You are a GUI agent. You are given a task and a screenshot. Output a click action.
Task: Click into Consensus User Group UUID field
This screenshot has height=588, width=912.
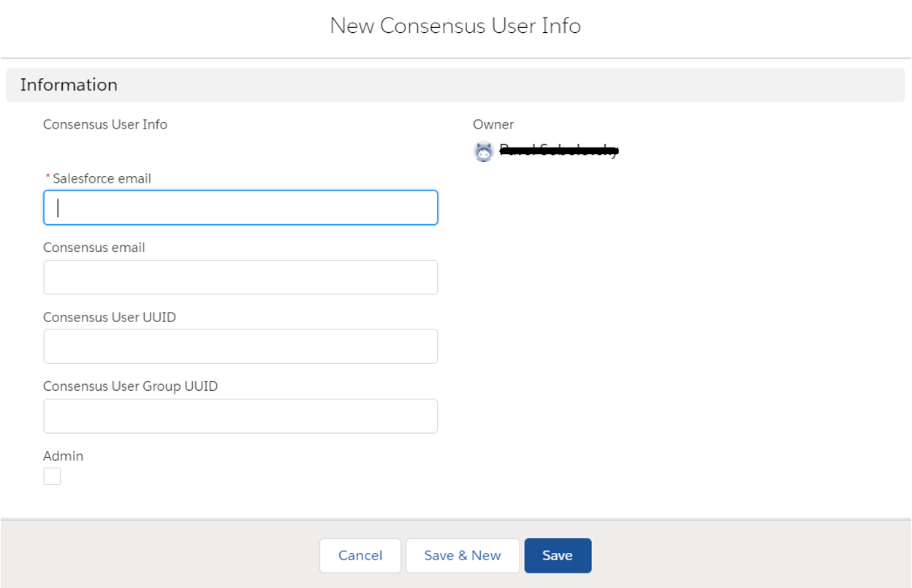click(240, 416)
